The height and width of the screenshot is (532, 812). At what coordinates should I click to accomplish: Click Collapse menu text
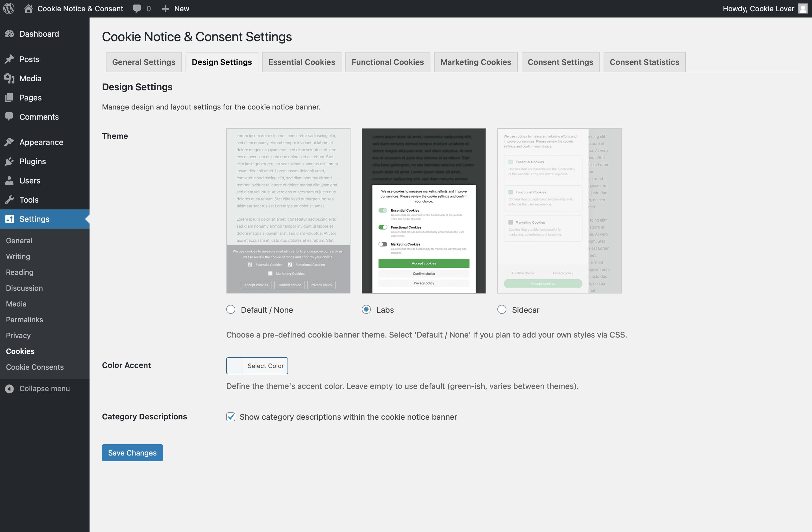pos(44,388)
